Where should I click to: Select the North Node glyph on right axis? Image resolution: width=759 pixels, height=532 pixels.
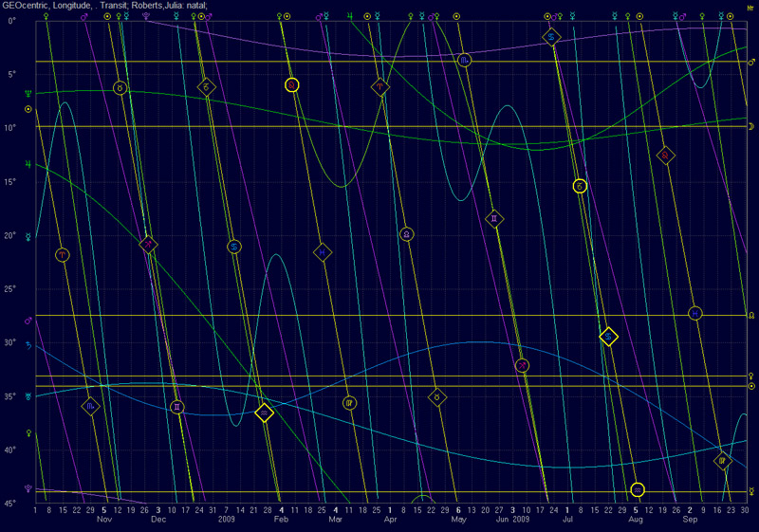click(x=751, y=315)
